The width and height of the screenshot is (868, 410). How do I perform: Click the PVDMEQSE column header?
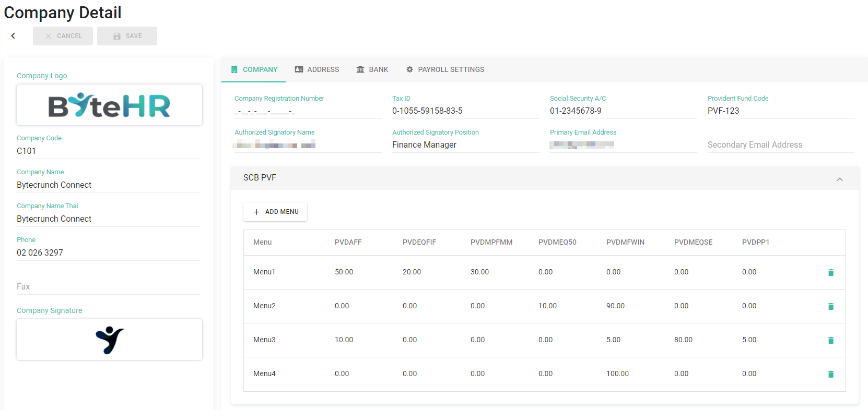point(693,243)
